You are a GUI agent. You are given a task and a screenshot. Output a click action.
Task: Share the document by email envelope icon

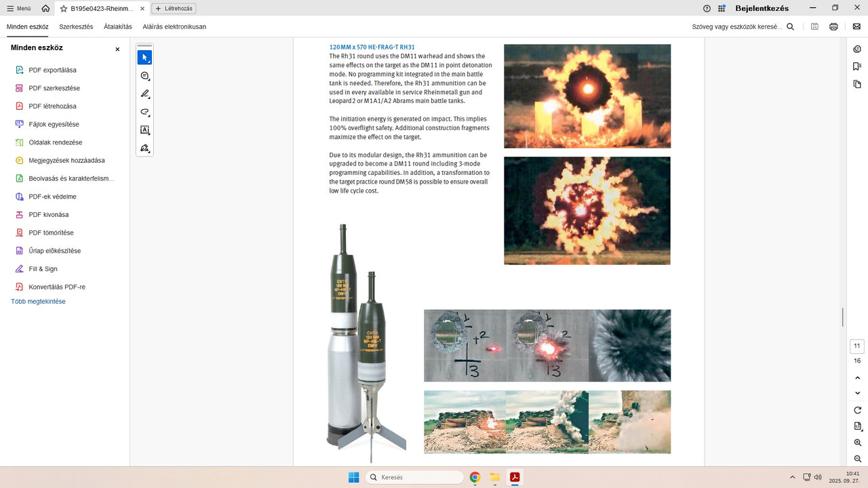click(x=856, y=26)
